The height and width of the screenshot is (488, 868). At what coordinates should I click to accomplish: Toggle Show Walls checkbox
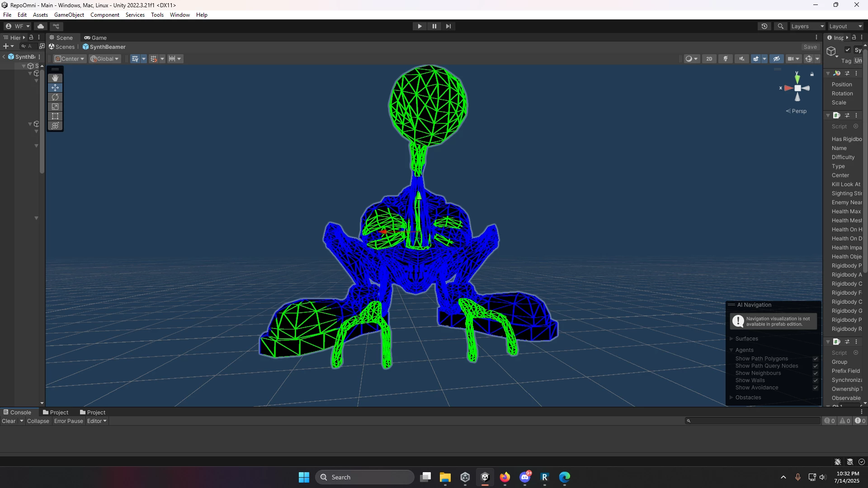point(816,380)
